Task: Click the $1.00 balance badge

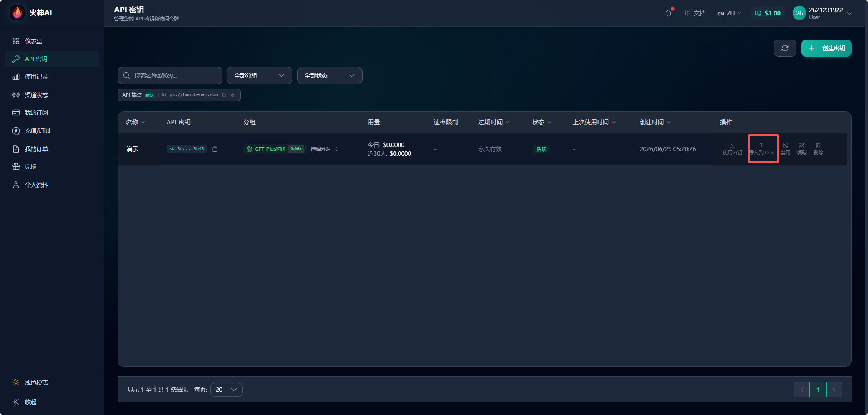Action: (768, 13)
